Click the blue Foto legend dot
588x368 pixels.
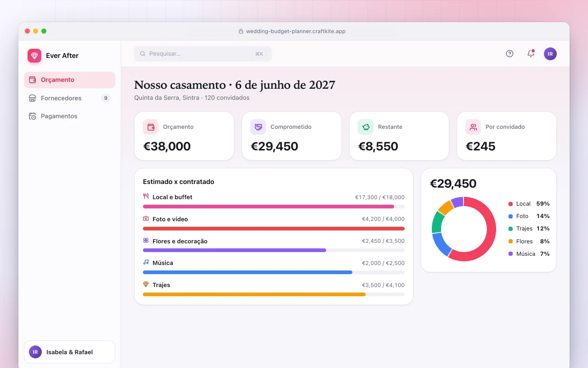pos(510,216)
